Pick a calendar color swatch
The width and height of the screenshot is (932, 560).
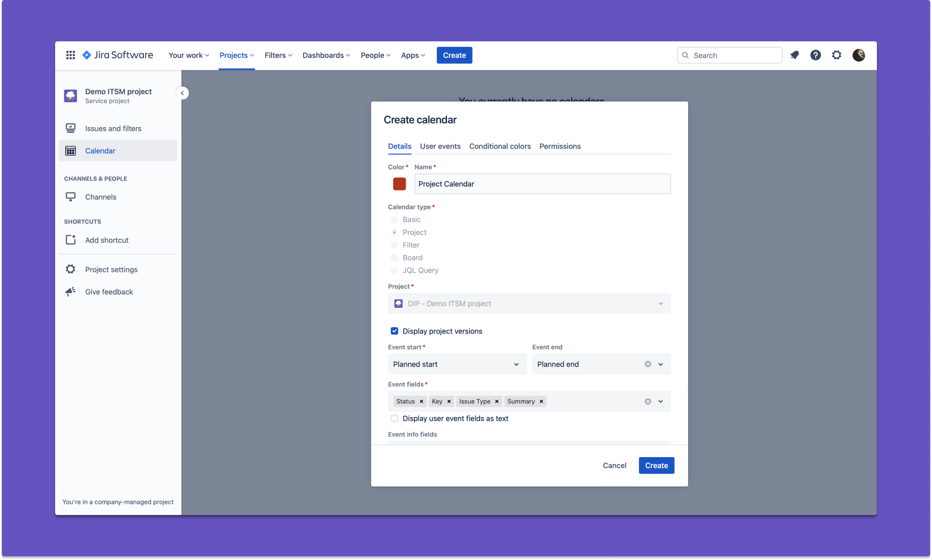pos(399,184)
